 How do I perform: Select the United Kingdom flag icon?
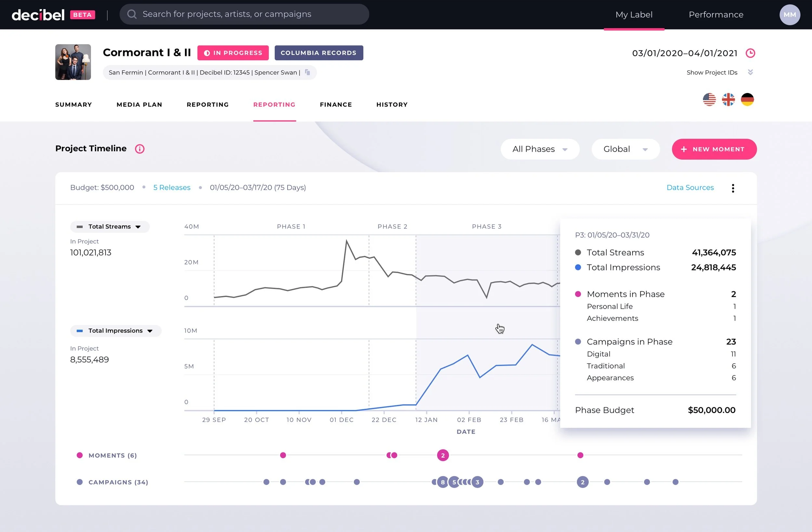point(728,100)
